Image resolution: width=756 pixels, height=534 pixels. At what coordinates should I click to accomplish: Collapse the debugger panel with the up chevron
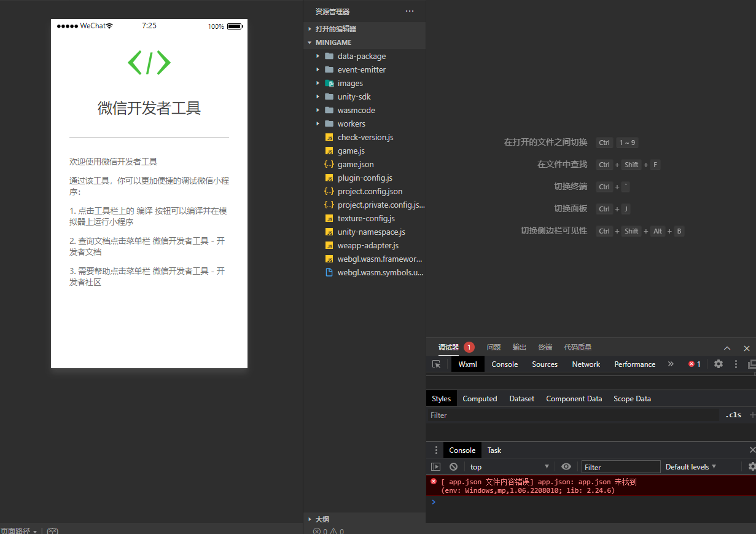[x=727, y=348]
